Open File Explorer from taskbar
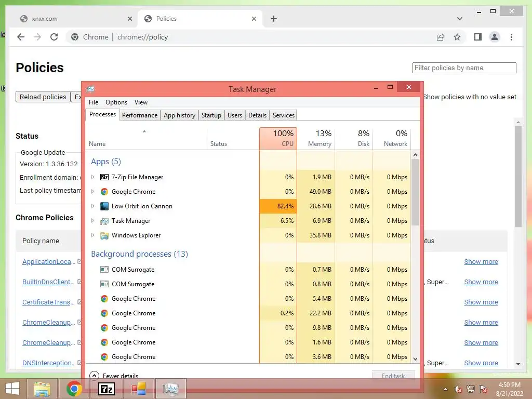This screenshot has height=399, width=532. click(x=42, y=389)
